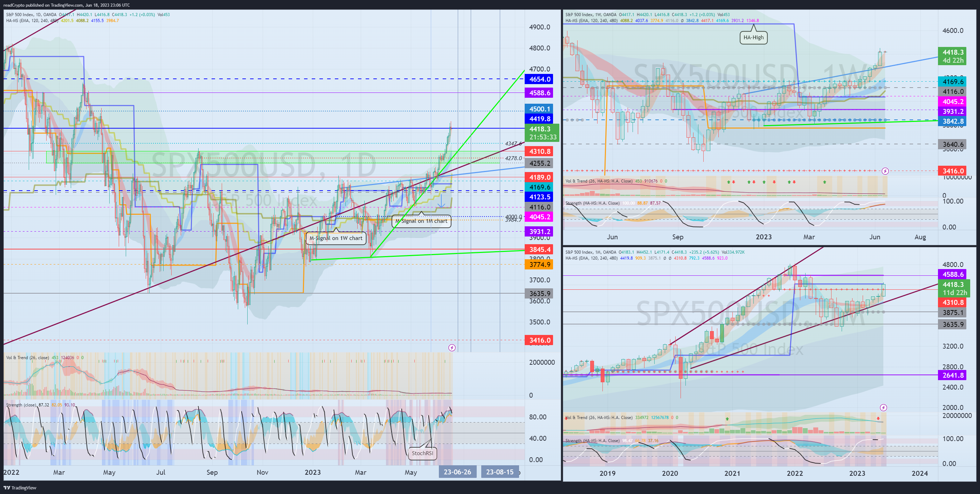Viewport: 980px width, 494px height.
Task: Click daily chart current price 4418.3 countdown label
Action: [542, 133]
